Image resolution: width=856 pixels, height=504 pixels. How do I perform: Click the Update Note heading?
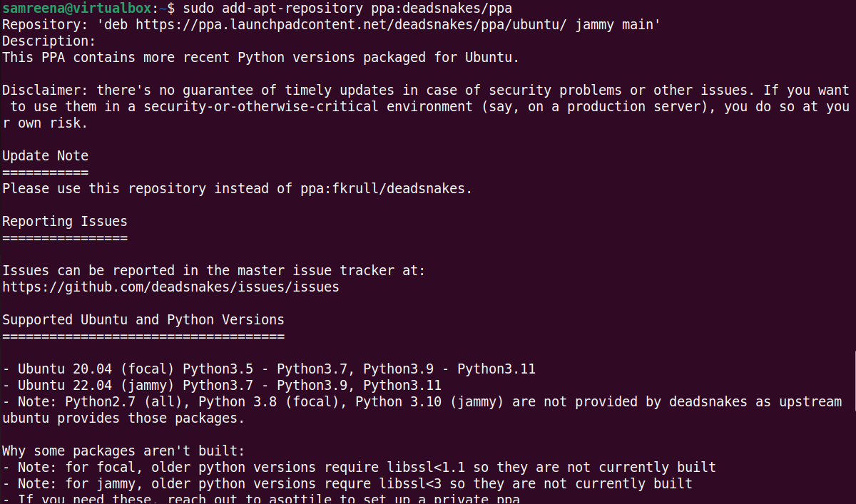tap(45, 156)
